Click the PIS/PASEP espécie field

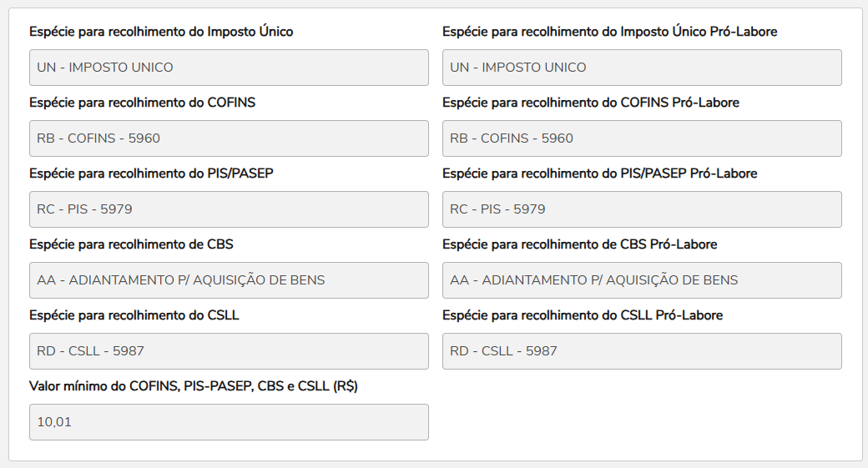coord(229,209)
